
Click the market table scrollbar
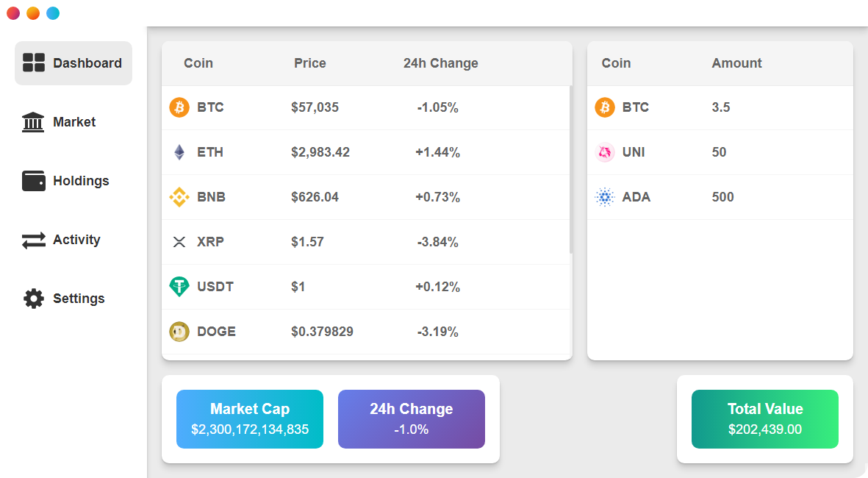pyautogui.click(x=571, y=171)
